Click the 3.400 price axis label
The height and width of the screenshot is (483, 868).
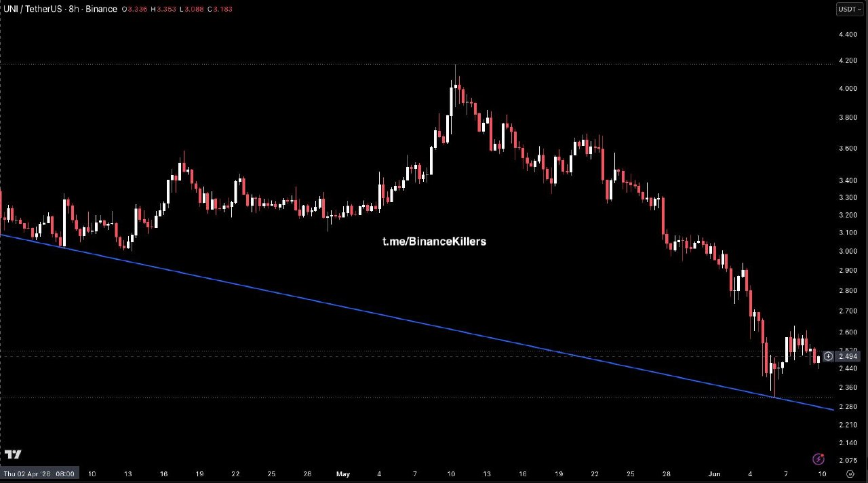(848, 181)
